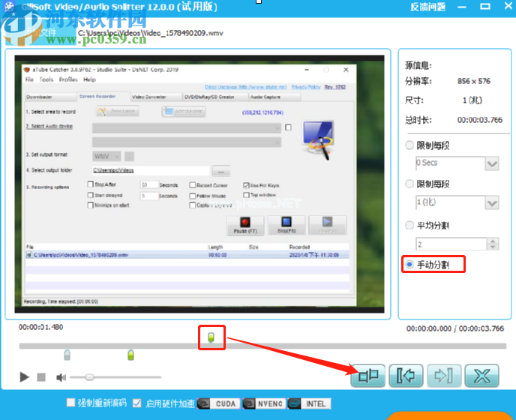
Task: Switch to Video Converter tab in preview
Action: (x=156, y=97)
